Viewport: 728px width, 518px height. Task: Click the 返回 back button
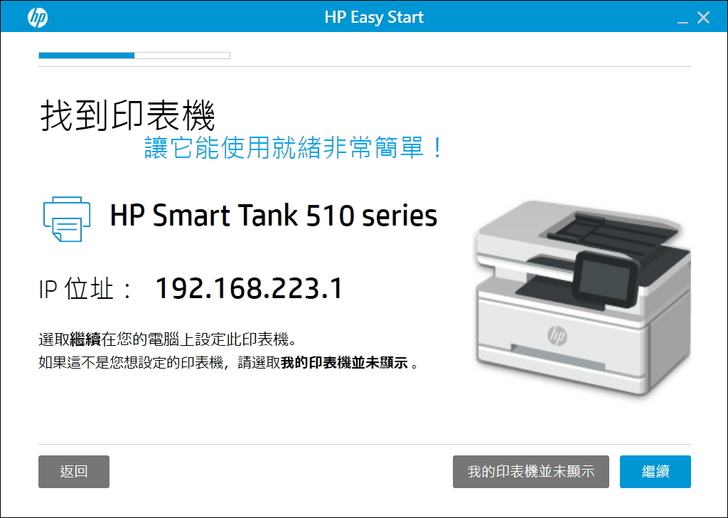[74, 472]
